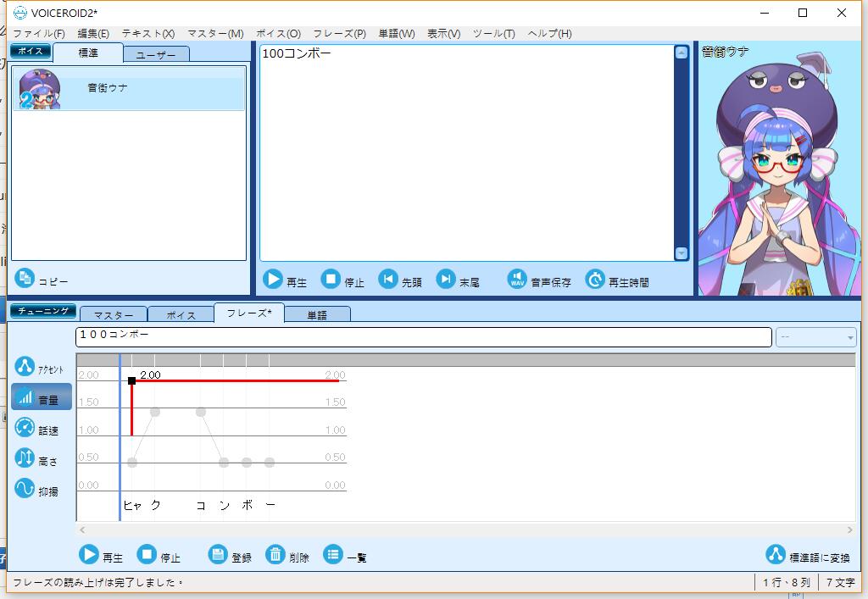This screenshot has width=868, height=599.
Task: Select the 音量 volume tuning mode
Action: pos(42,397)
